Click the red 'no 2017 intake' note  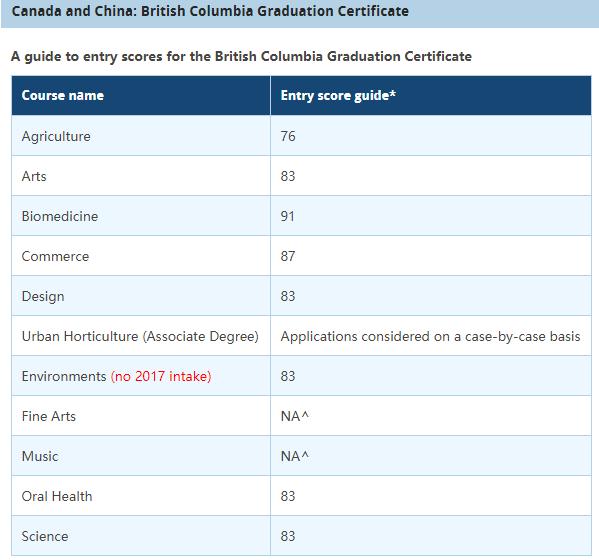(161, 377)
